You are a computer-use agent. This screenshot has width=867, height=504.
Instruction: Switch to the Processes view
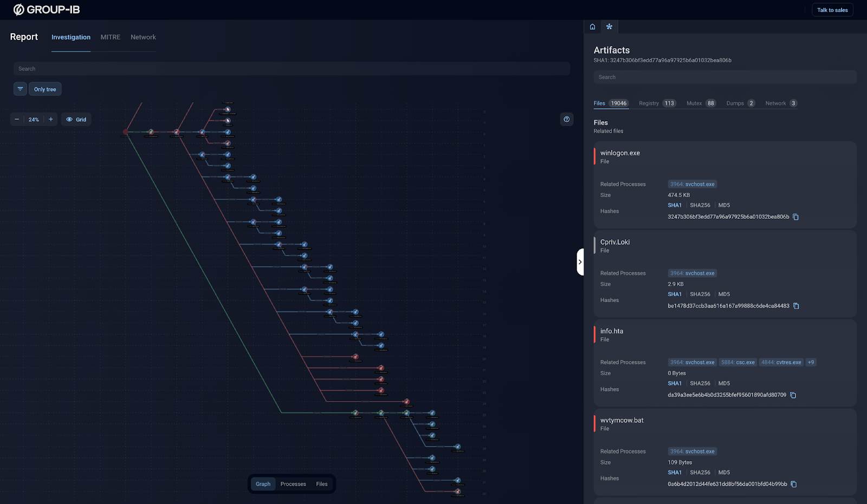[x=293, y=483]
